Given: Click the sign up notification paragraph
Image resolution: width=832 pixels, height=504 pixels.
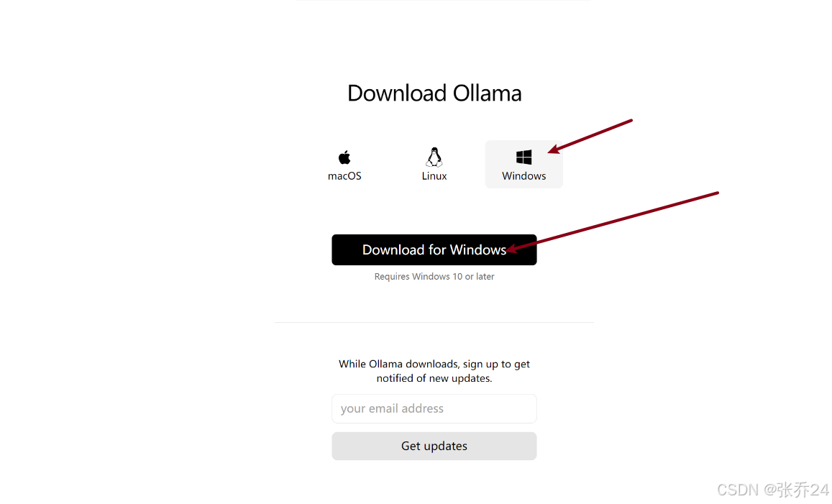Looking at the screenshot, I should (x=434, y=371).
